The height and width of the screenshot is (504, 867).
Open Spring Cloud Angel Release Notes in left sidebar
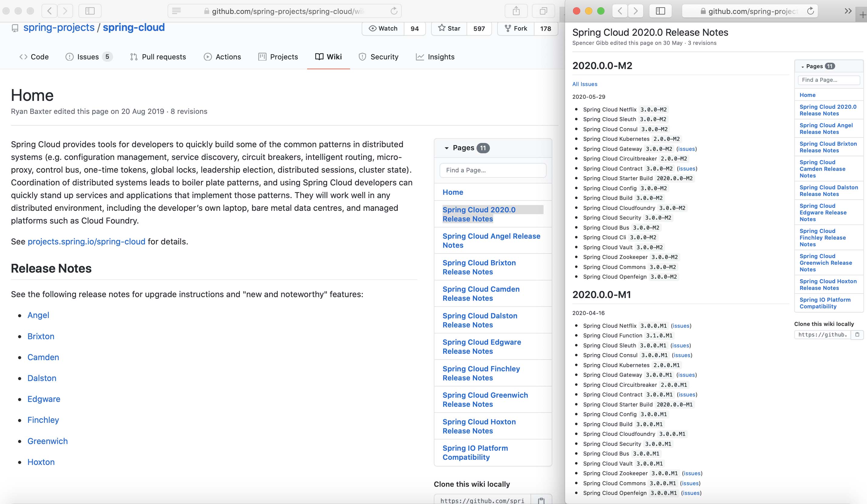(x=491, y=241)
